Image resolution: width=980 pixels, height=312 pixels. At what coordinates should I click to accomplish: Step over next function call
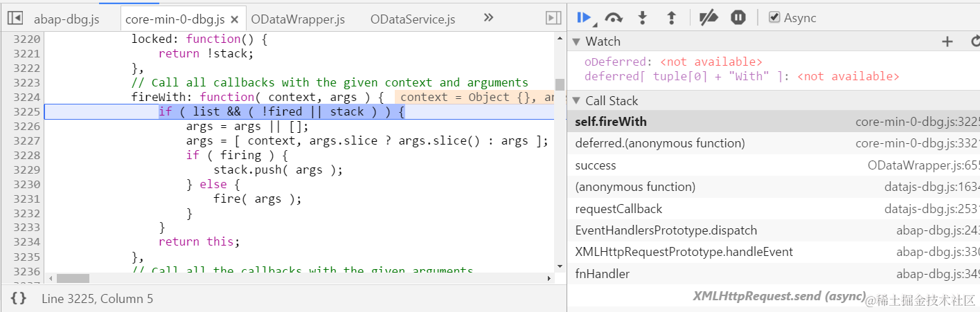[x=613, y=18]
